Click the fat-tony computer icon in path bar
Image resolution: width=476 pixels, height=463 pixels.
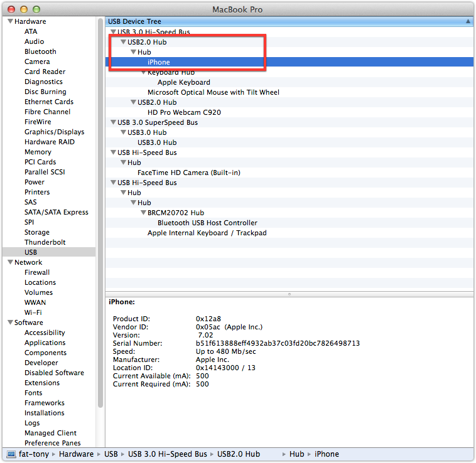[x=11, y=454]
